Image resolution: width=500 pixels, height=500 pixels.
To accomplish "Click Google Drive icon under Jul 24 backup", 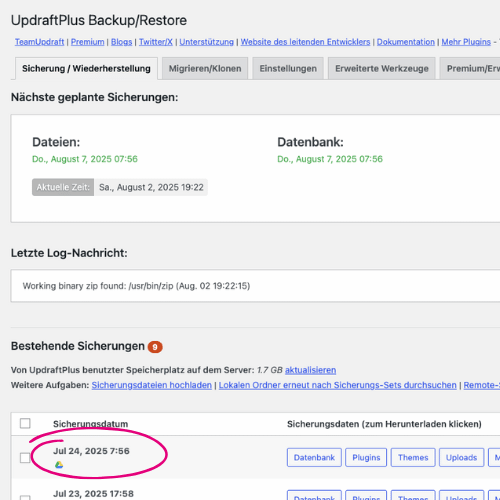I will (59, 465).
